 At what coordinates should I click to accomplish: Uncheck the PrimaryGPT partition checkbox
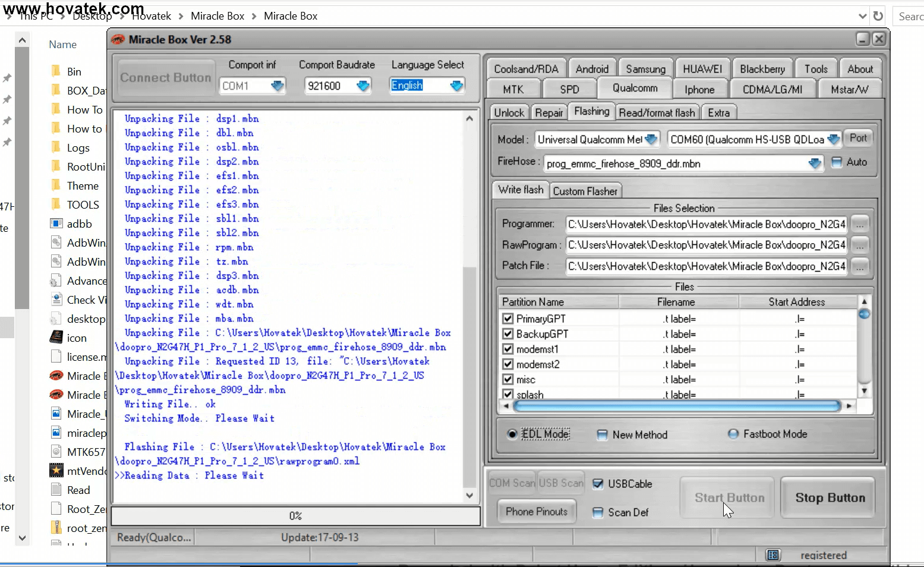(508, 319)
